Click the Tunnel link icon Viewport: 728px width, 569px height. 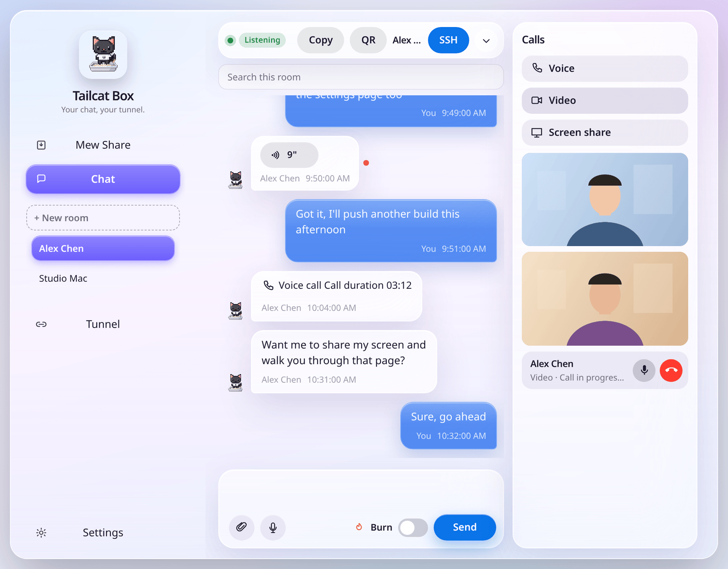(x=41, y=324)
